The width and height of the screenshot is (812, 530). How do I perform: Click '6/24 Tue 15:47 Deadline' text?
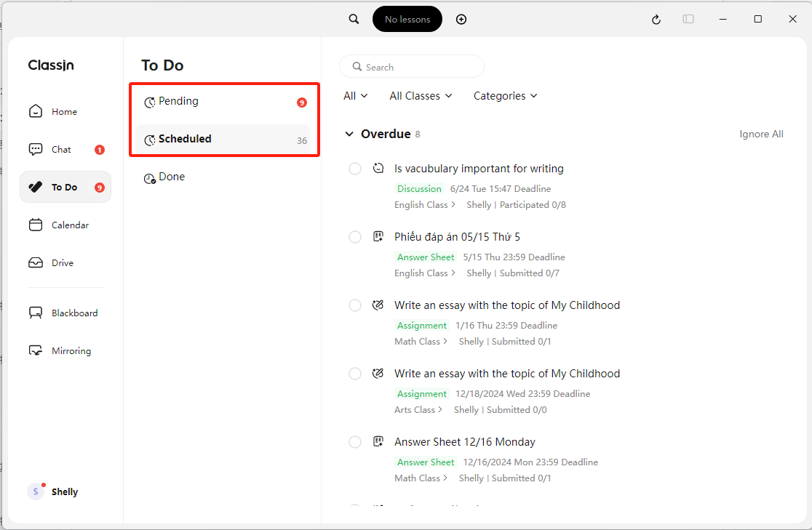(501, 188)
